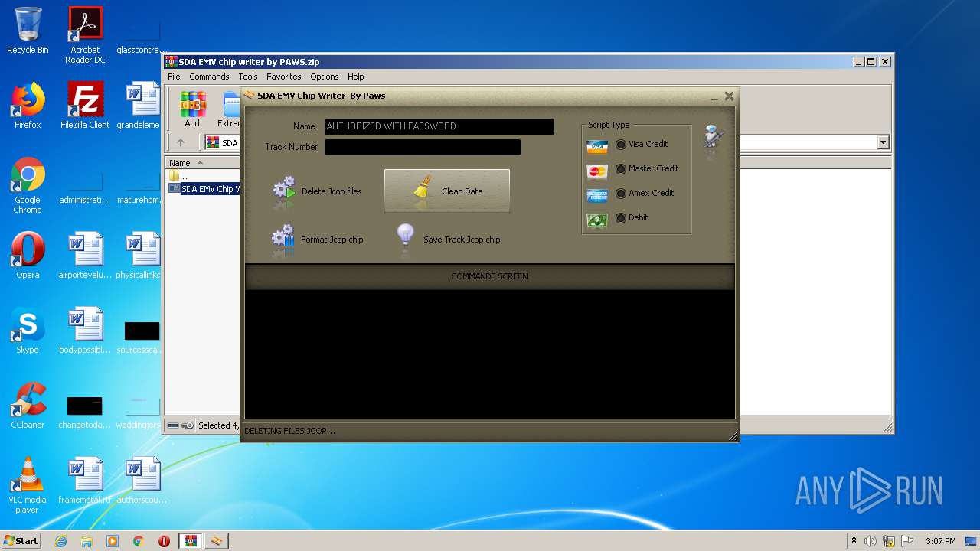The width and height of the screenshot is (980, 551).
Task: Click the Name input field
Action: [439, 126]
